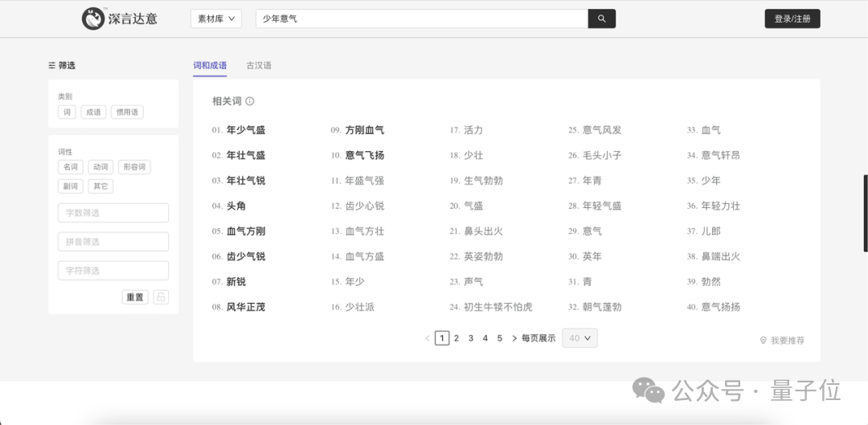Go to previous page arrow

(428, 338)
